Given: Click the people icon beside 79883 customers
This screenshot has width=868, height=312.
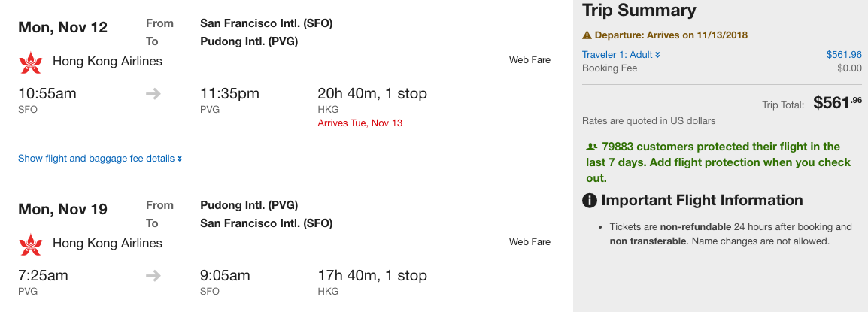Looking at the screenshot, I should [591, 147].
